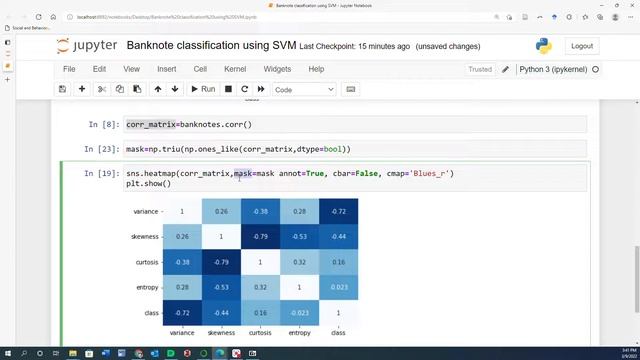Click the In [23] cell prompt
The width and height of the screenshot is (640, 360).
point(102,149)
